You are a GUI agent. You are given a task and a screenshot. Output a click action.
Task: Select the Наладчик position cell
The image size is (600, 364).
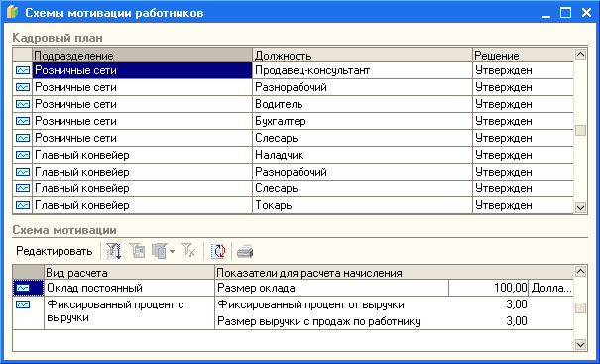coord(362,155)
